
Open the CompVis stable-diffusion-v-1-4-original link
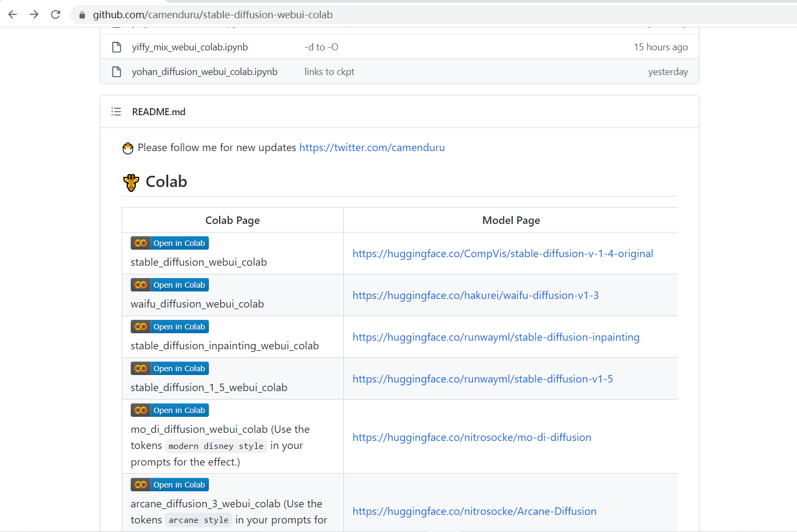click(x=503, y=253)
